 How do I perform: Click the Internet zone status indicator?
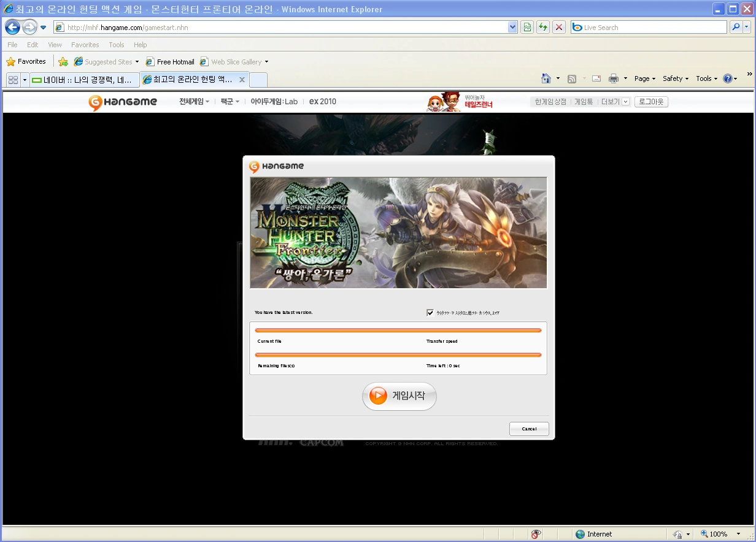coord(594,534)
